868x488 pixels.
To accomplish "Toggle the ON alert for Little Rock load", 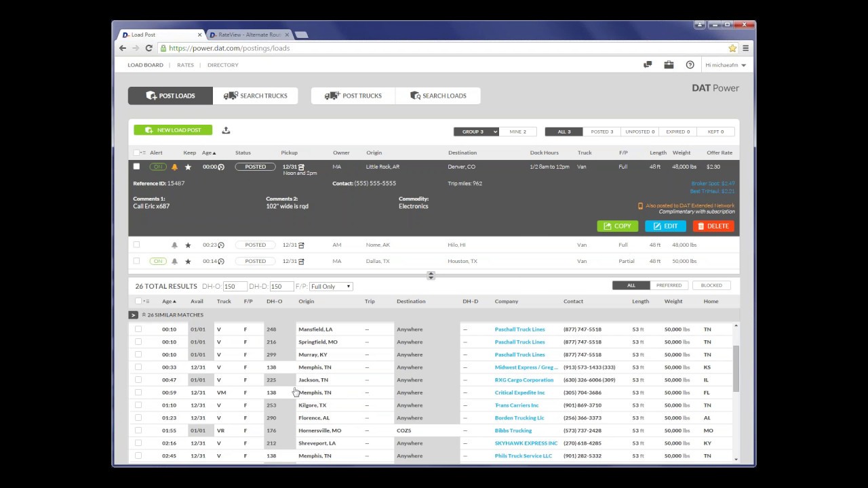I will point(158,167).
